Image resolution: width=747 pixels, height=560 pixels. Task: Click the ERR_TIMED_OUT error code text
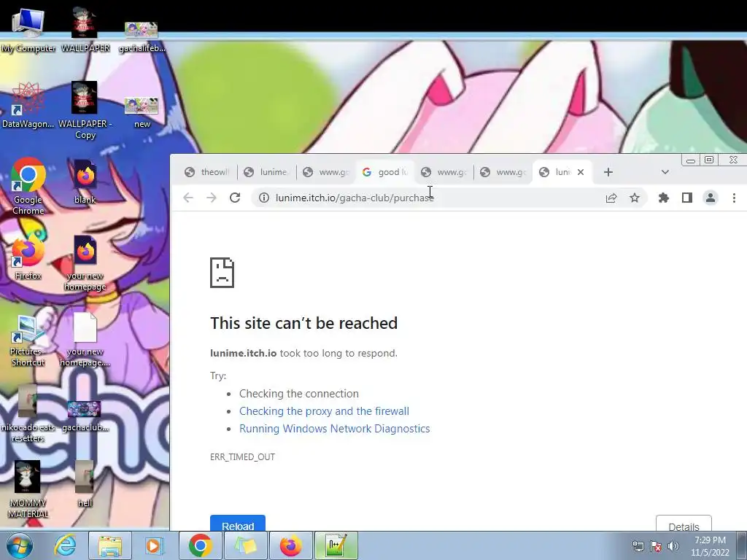[242, 457]
